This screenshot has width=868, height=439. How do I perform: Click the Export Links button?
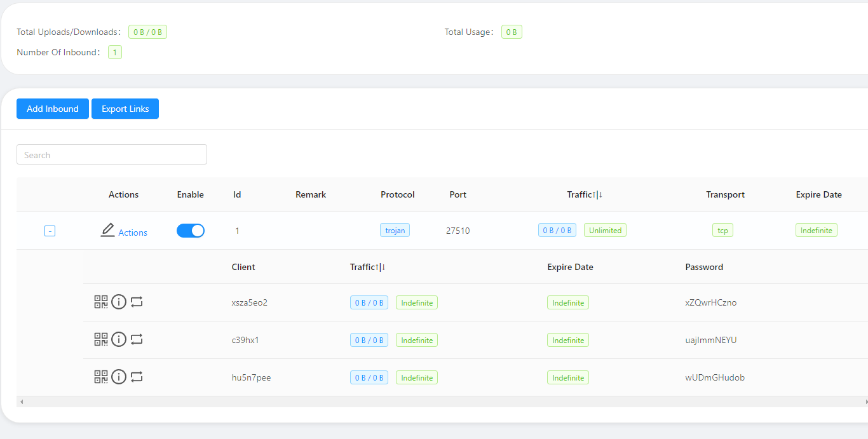click(125, 109)
